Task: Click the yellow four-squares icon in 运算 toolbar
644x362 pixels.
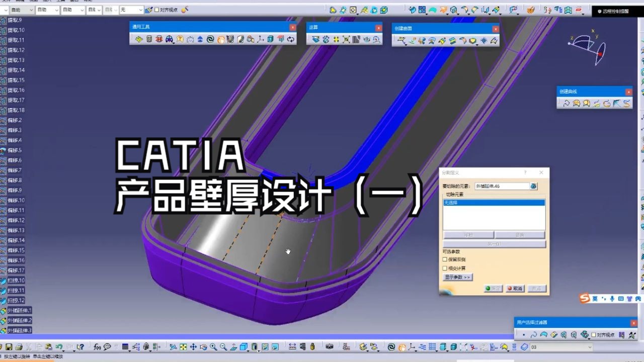Action: [x=336, y=39]
